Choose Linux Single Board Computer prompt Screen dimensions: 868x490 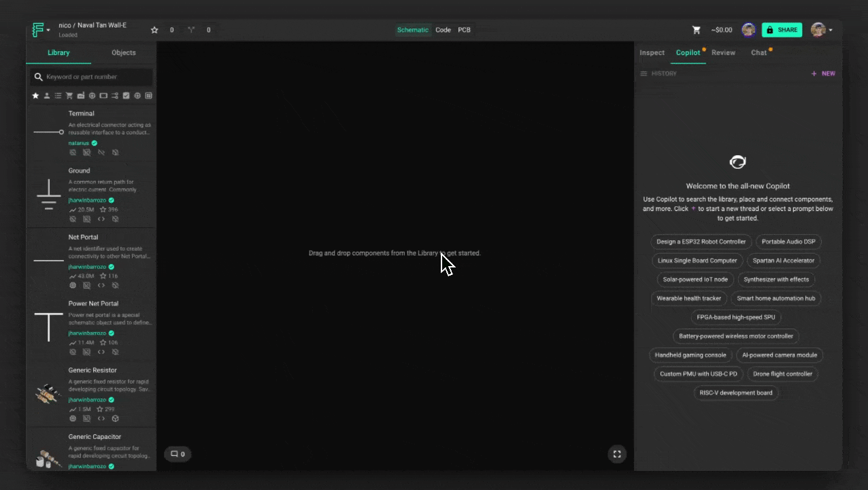[x=697, y=261]
